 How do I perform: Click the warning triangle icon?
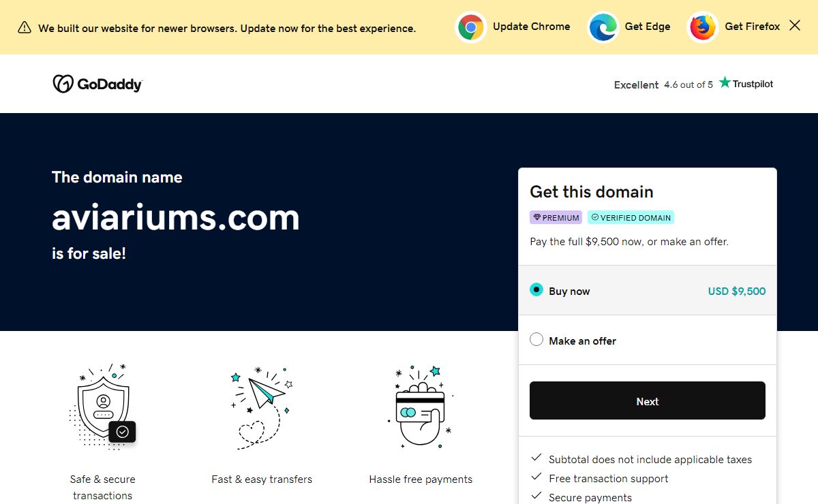tap(25, 28)
